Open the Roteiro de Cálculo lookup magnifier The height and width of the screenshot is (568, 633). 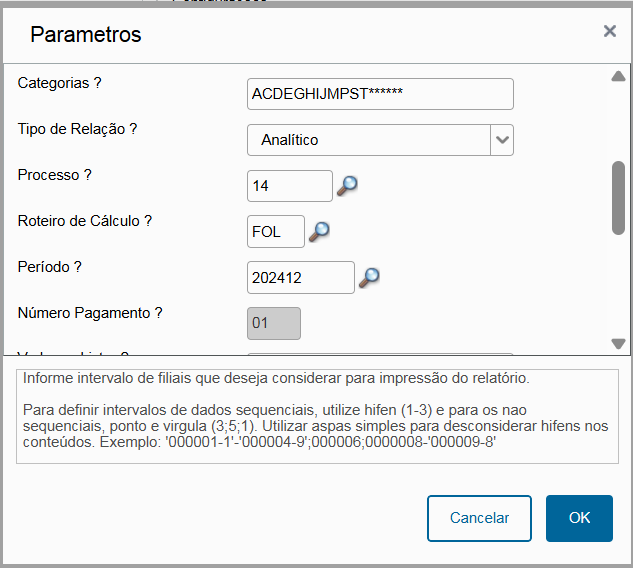(x=319, y=232)
